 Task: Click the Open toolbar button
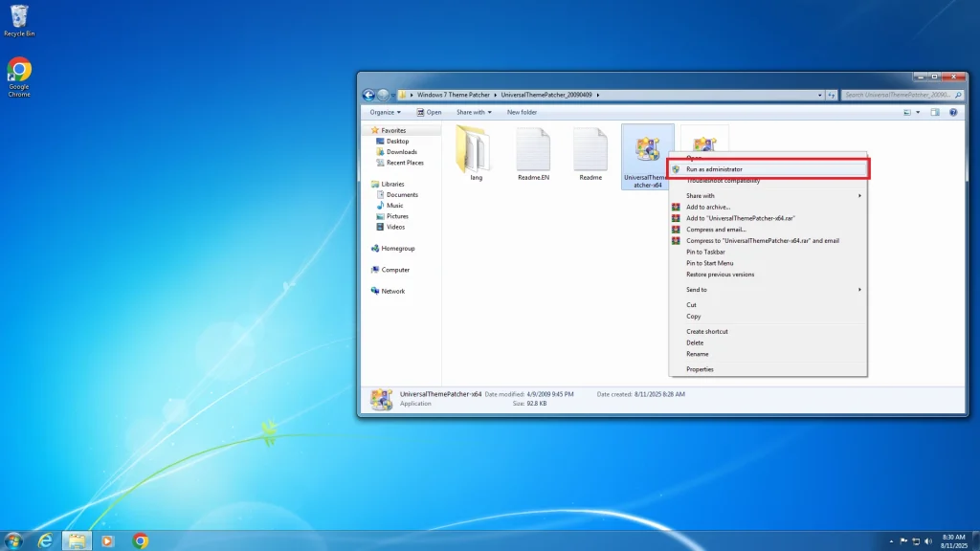pyautogui.click(x=430, y=113)
